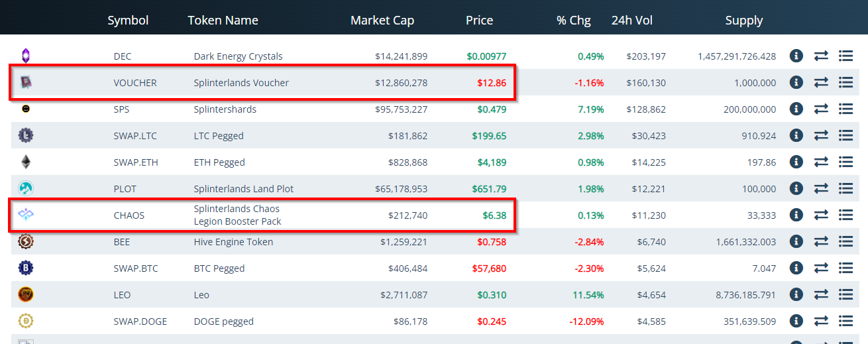Sort by 24h Vol column header
Viewport: 868px width, 344px height.
point(632,21)
